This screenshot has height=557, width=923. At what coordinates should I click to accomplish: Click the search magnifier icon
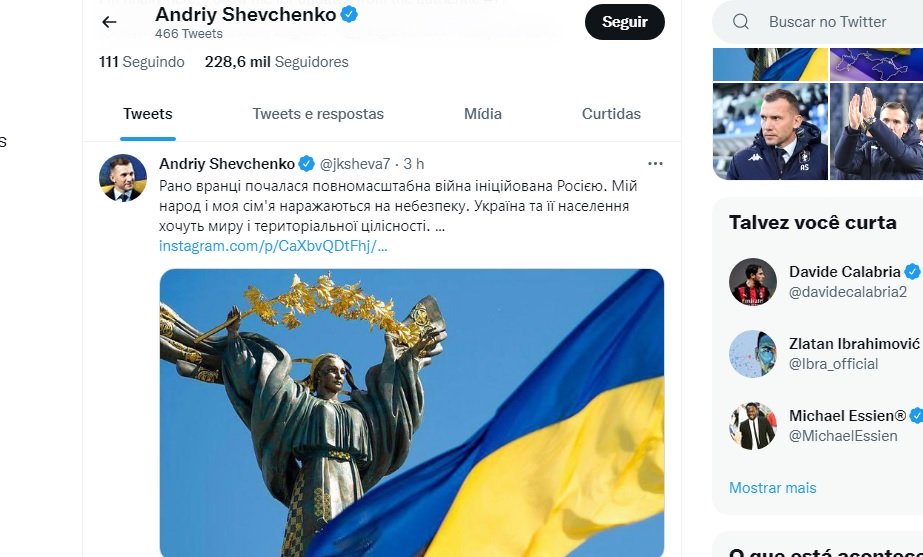pos(741,22)
